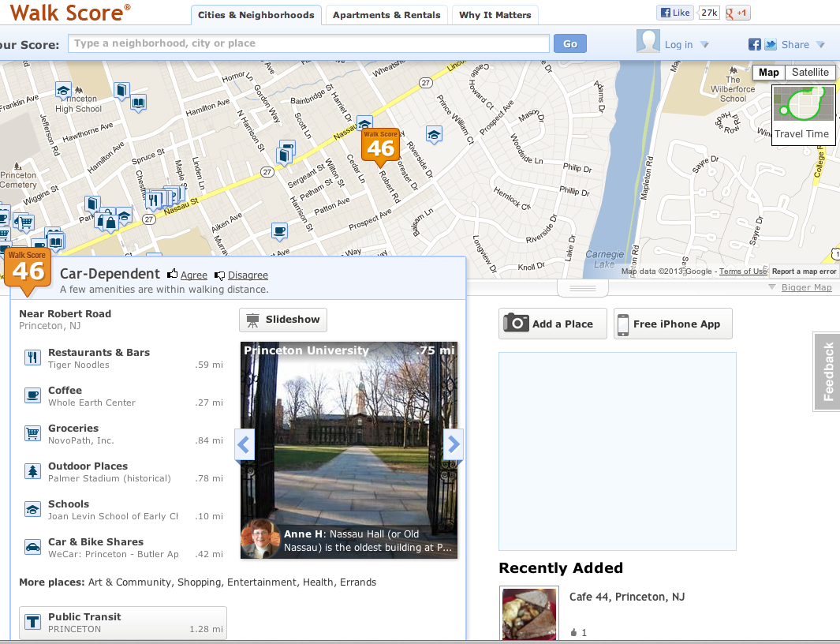
Task: Click the thumbs-up Agree icon
Action: pyautogui.click(x=173, y=275)
